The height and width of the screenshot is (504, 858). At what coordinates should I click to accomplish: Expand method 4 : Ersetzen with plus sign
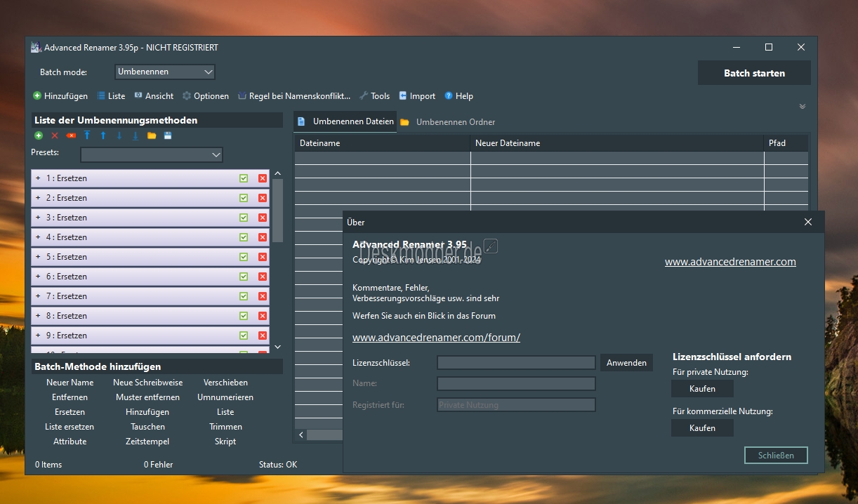38,237
